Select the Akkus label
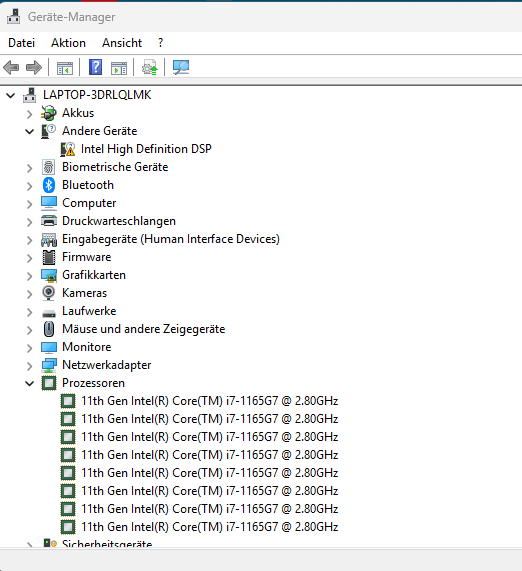Image resolution: width=522 pixels, height=571 pixels. 78,113
